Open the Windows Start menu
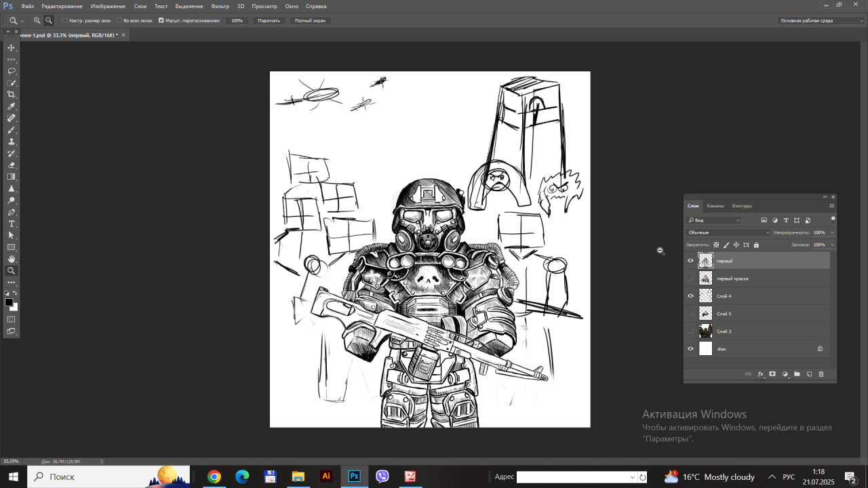This screenshot has width=868, height=488. click(x=14, y=476)
